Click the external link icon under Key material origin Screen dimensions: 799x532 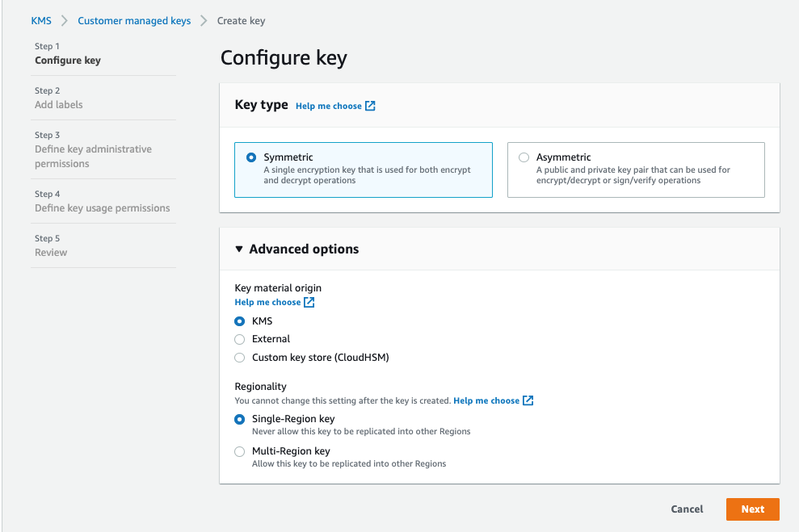[309, 302]
